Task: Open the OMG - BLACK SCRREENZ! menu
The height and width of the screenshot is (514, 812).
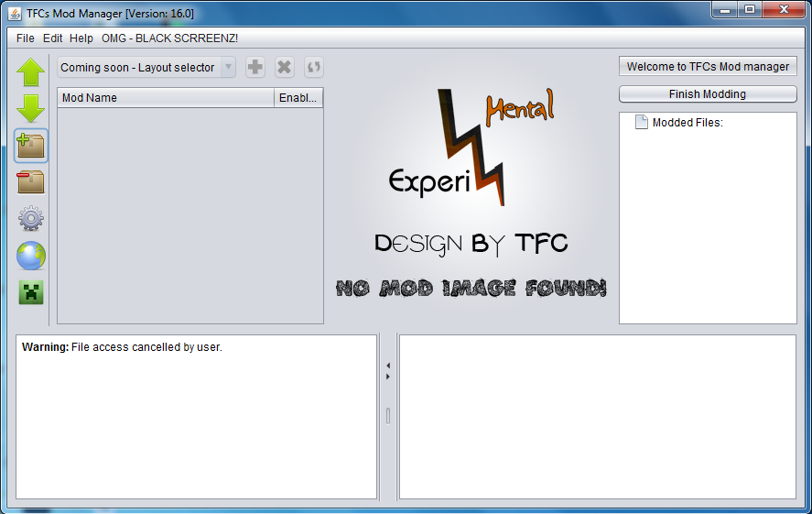Action: pyautogui.click(x=169, y=38)
